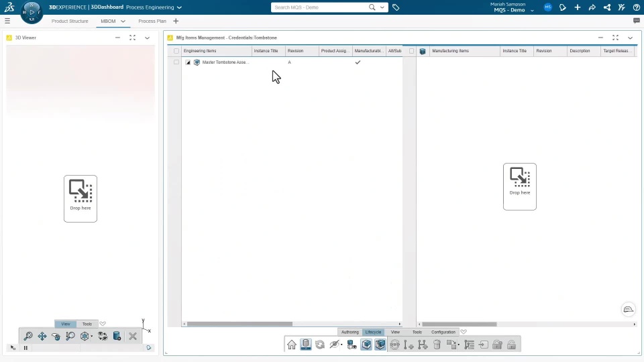Click the blue database settings icon in 3D Viewer
The image size is (644, 362).
[117, 336]
